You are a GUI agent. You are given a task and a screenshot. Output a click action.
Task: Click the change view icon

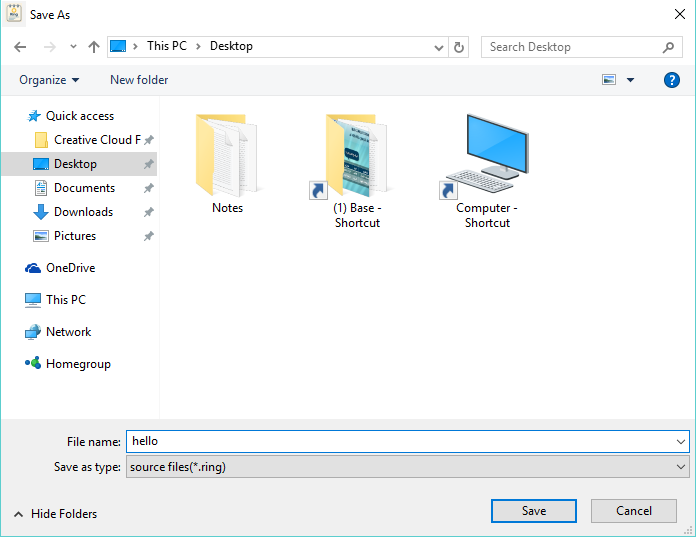pos(609,80)
